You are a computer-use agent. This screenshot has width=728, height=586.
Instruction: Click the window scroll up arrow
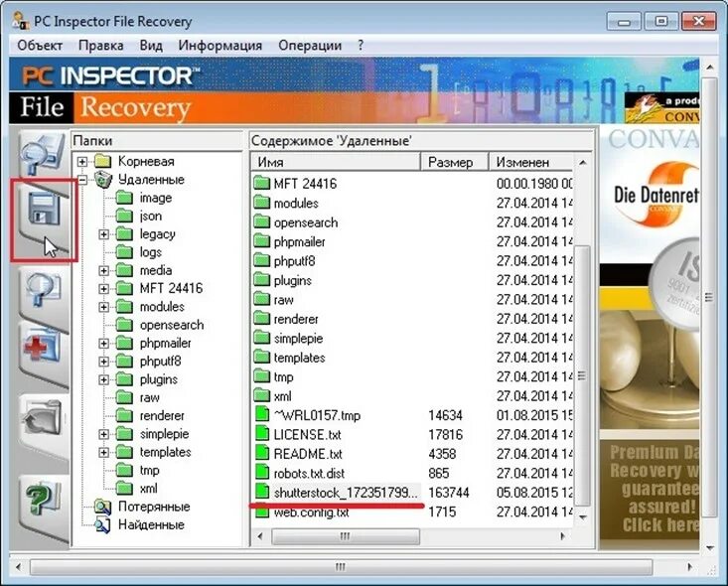(x=710, y=68)
